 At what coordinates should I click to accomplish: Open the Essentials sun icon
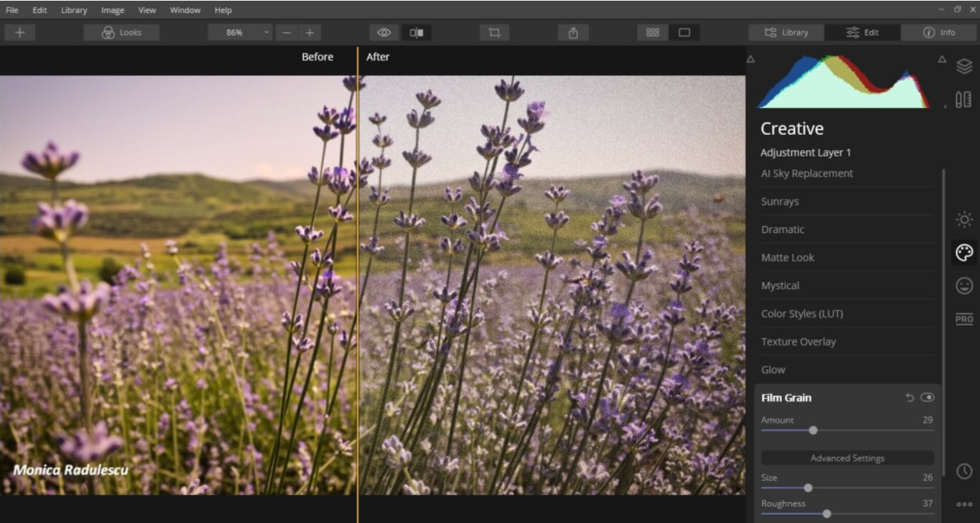click(964, 219)
